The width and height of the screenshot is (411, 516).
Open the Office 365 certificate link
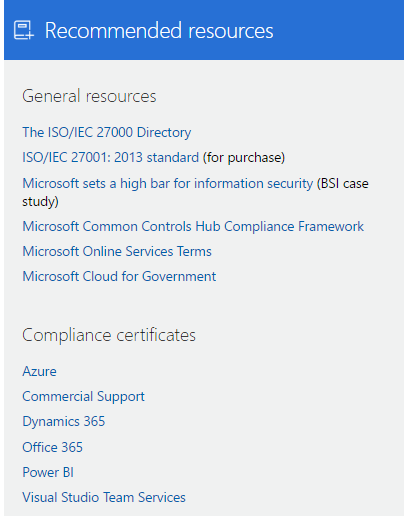(52, 447)
